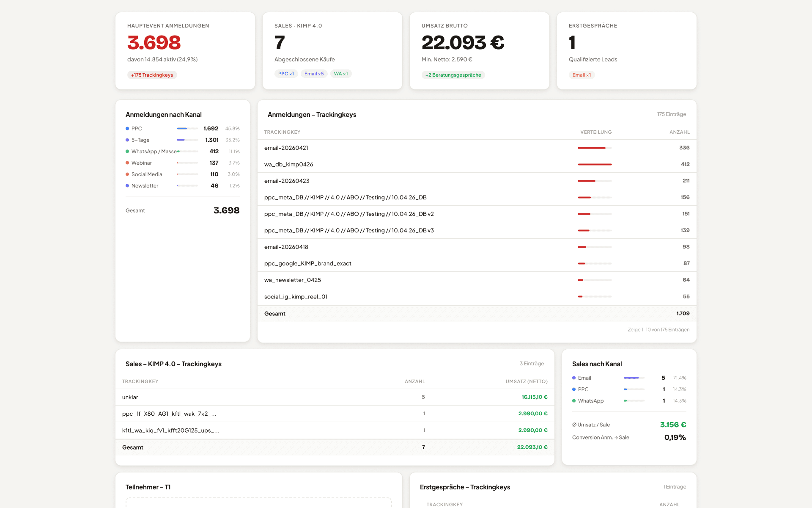Click the Zeige 1–10 von 175 Einträgen text
This screenshot has height=508, width=812.
point(658,330)
